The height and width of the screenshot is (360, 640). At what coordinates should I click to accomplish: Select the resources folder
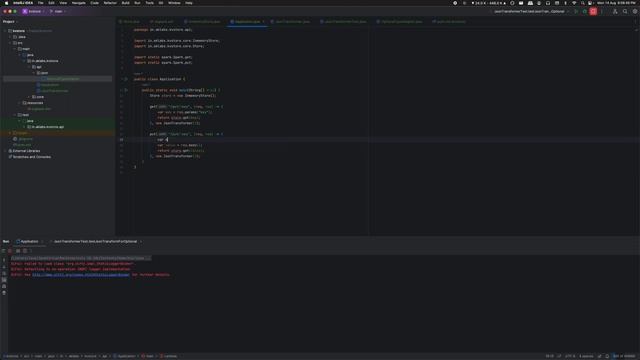pos(33,103)
